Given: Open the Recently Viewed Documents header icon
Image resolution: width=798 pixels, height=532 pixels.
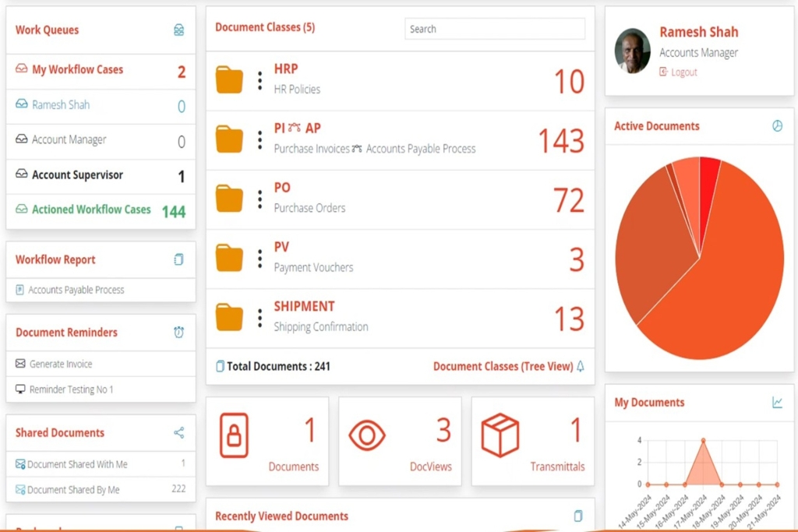Looking at the screenshot, I should (578, 516).
